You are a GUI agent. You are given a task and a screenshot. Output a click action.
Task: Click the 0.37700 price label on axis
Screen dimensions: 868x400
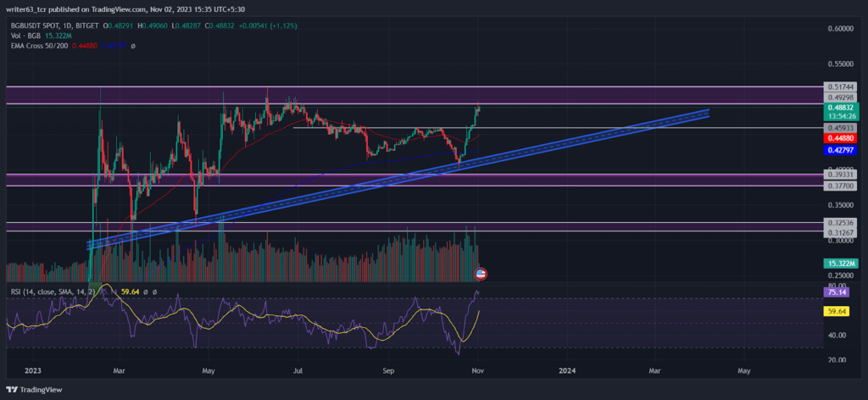[x=840, y=186]
